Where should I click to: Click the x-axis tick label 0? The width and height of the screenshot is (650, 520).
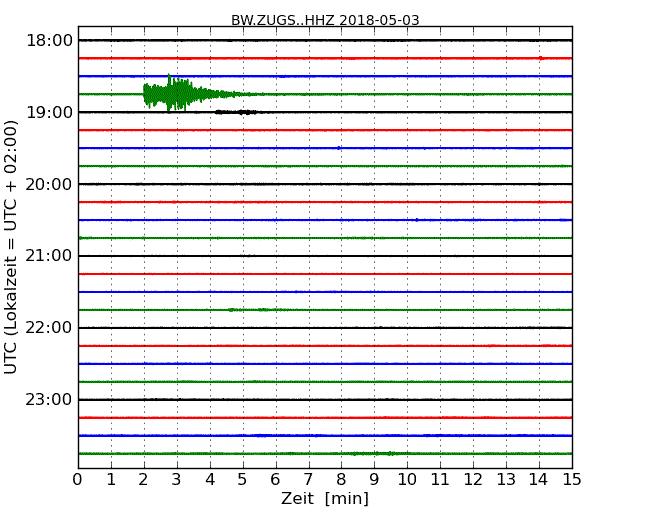[78, 479]
